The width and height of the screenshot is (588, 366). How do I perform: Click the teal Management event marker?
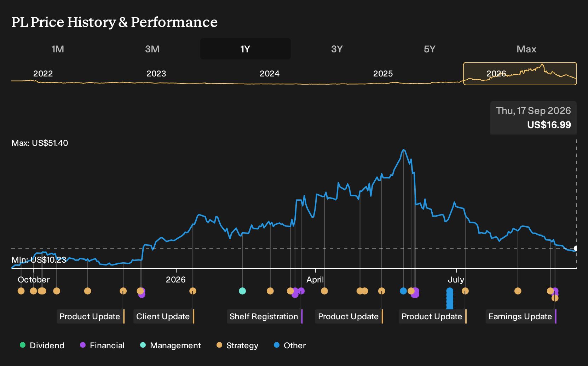[242, 291]
